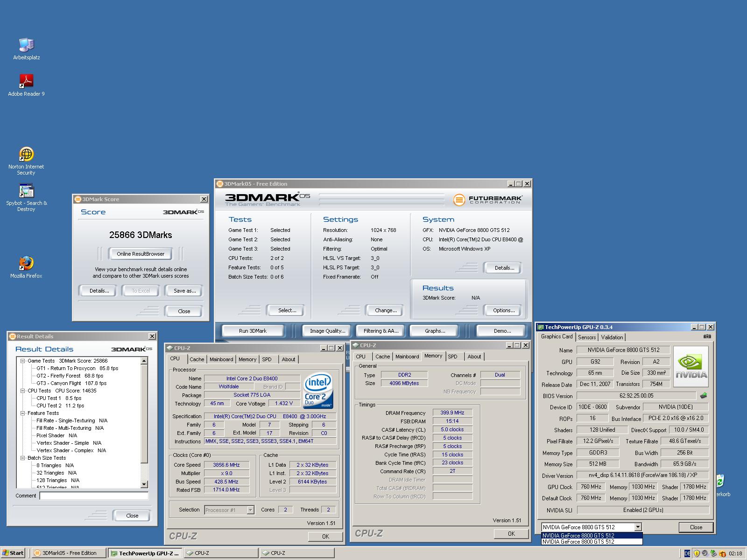Open the GPU selection dropdown arrow in GPU-Z
Viewport: 747px width, 560px height.
(x=638, y=527)
